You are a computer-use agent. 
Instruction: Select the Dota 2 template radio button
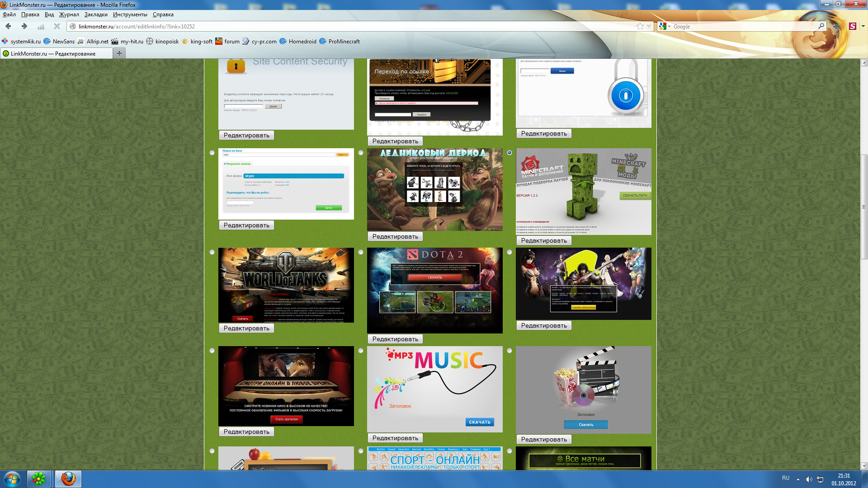(x=361, y=252)
